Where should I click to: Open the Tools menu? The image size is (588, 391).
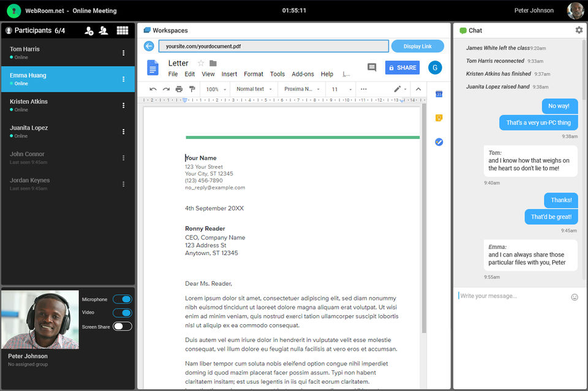277,74
